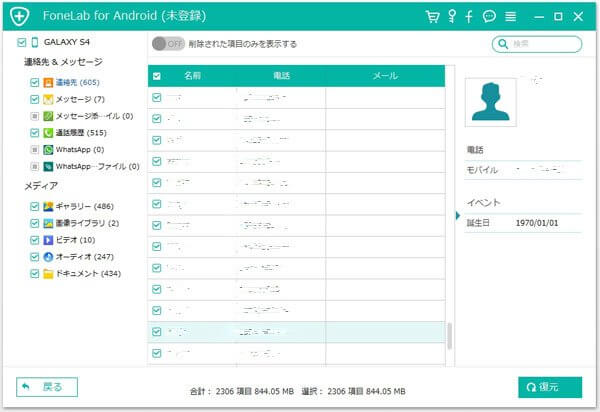Uncheck the 連絡先 (605) checkbox
The width and height of the screenshot is (600, 412).
[34, 83]
